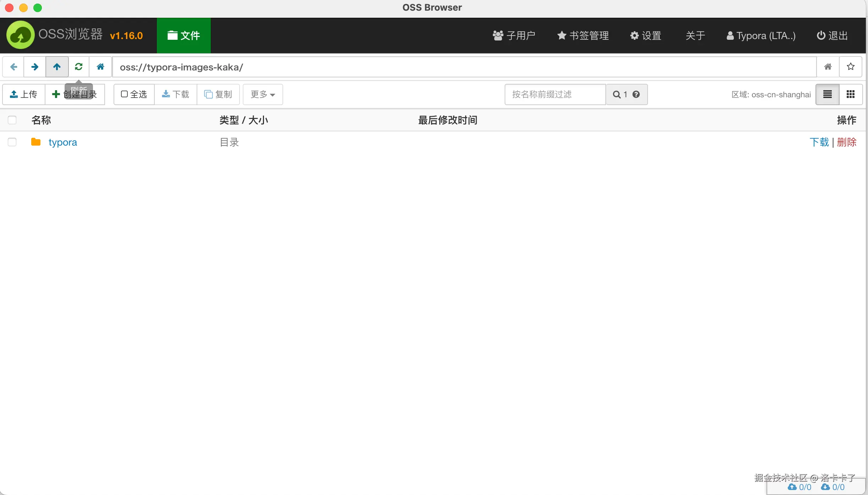This screenshot has height=495, width=868.
Task: Click the back navigation arrow
Action: [13, 67]
